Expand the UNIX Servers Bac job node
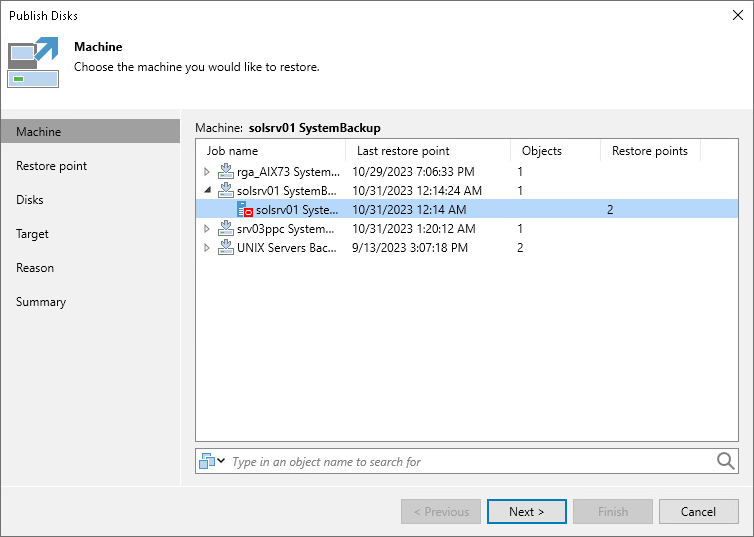 click(207, 248)
